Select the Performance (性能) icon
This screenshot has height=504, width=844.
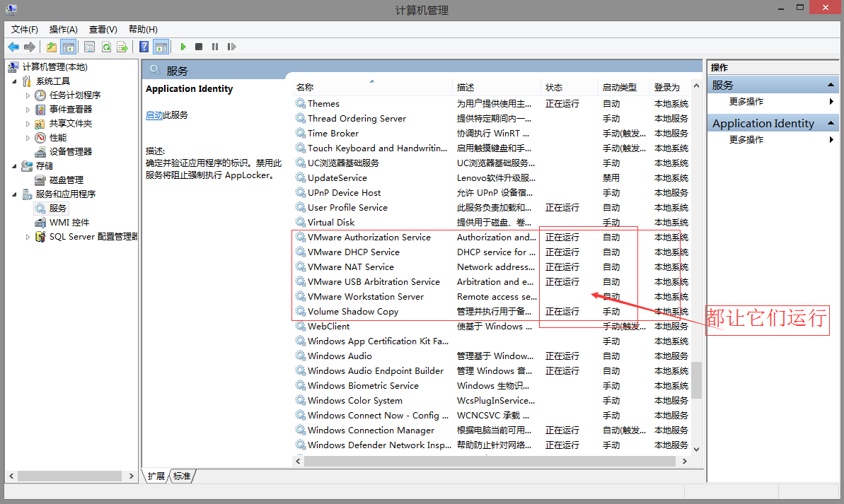[x=40, y=138]
